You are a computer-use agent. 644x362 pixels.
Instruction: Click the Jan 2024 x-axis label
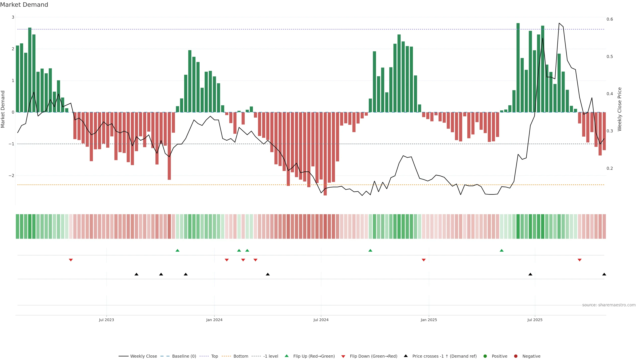214,320
